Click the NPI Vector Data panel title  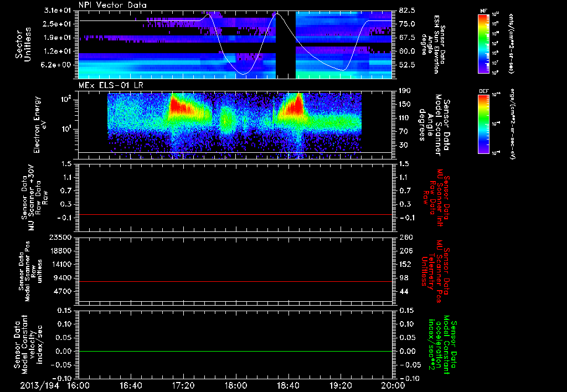tap(112, 5)
